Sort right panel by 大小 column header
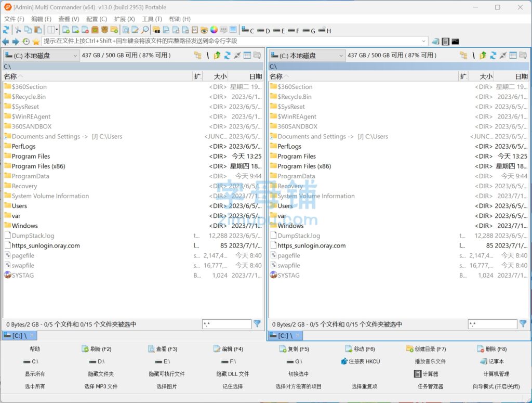This screenshot has width=532, height=403. (x=481, y=76)
